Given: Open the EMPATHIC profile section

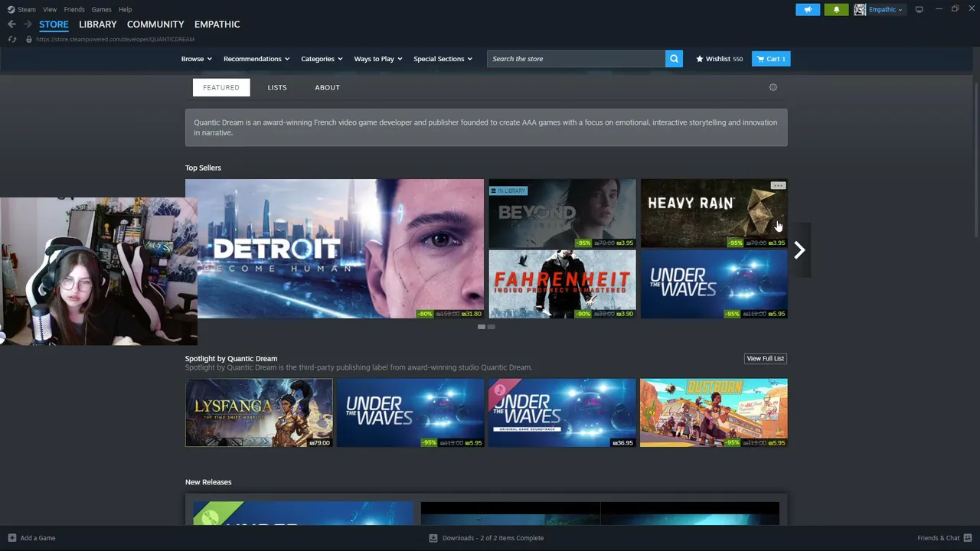Looking at the screenshot, I should (x=217, y=24).
